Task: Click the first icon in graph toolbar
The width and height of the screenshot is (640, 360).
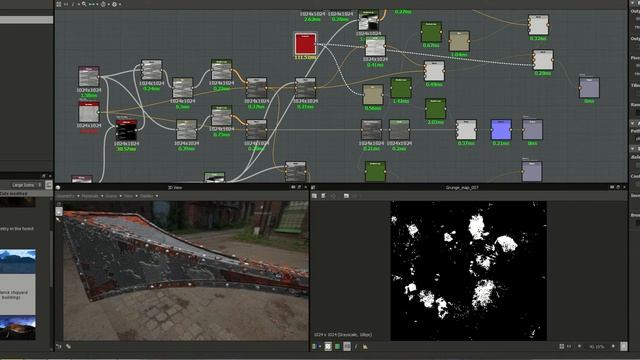Action: click(x=59, y=4)
